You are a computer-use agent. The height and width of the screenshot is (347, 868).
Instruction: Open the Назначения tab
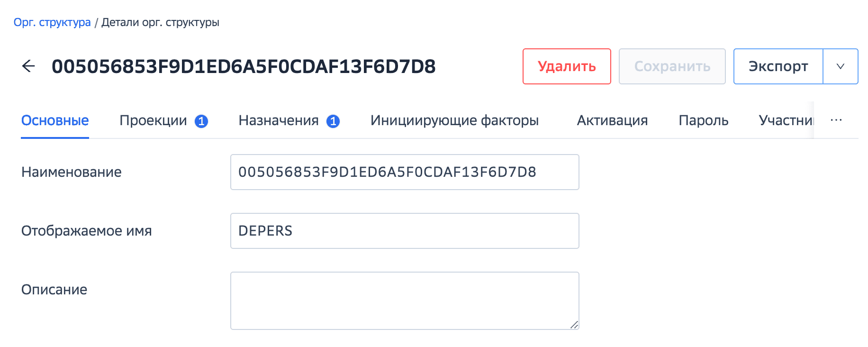(279, 120)
